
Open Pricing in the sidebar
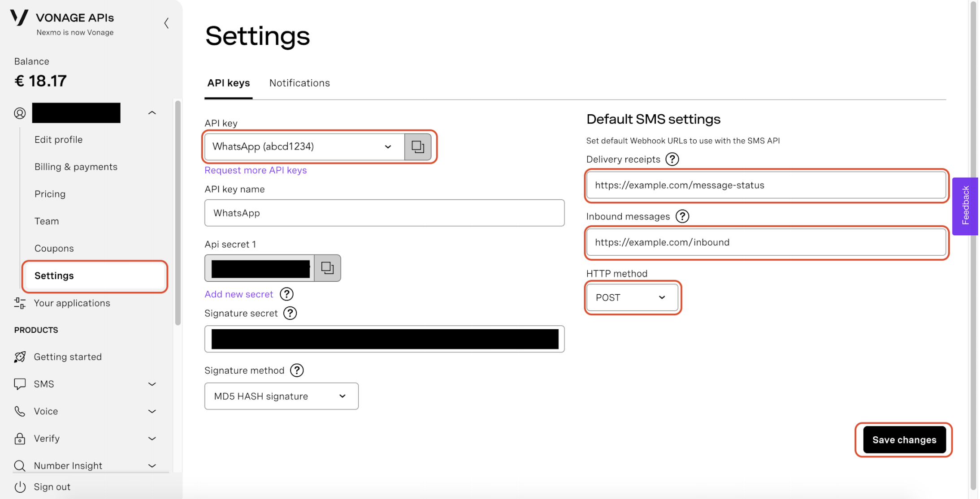pos(50,194)
